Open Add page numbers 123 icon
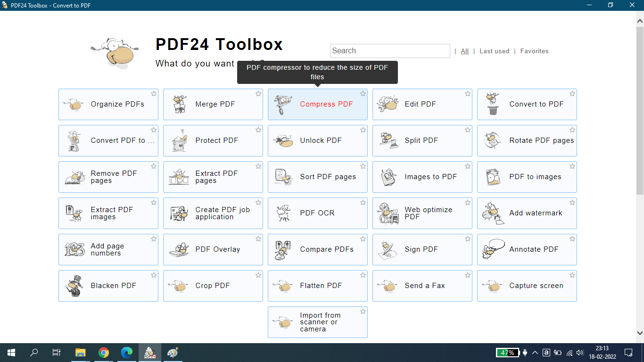The image size is (644, 362). pyautogui.click(x=74, y=249)
